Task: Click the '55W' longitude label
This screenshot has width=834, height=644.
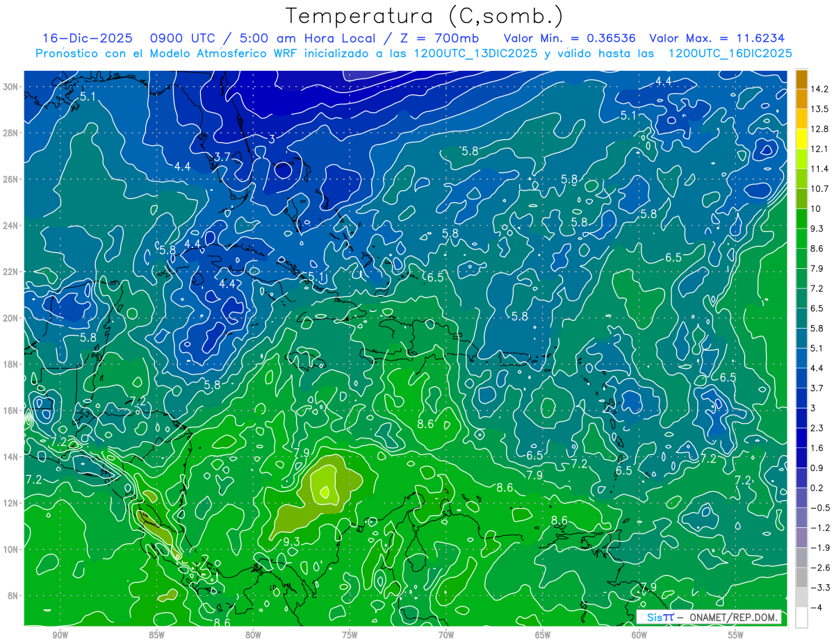Action: (x=736, y=636)
